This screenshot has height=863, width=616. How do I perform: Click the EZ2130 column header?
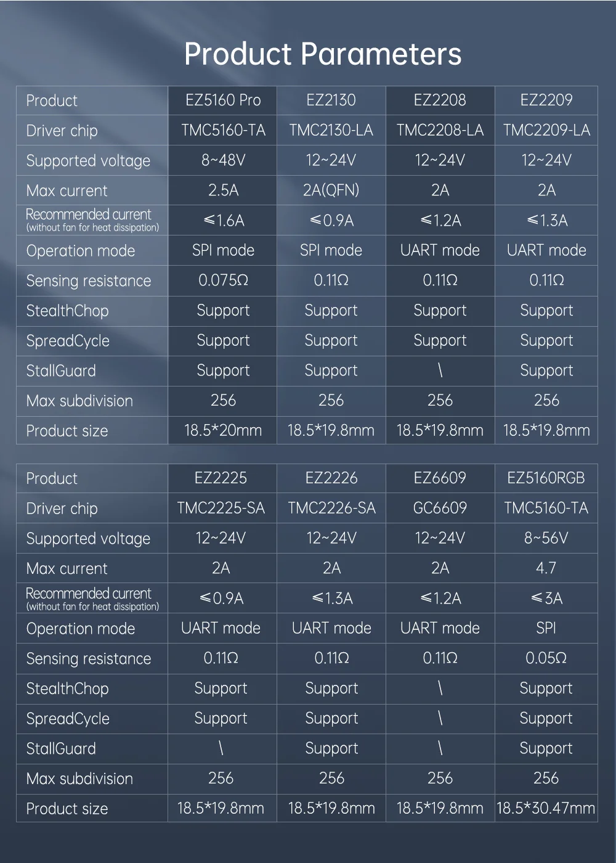pos(331,100)
